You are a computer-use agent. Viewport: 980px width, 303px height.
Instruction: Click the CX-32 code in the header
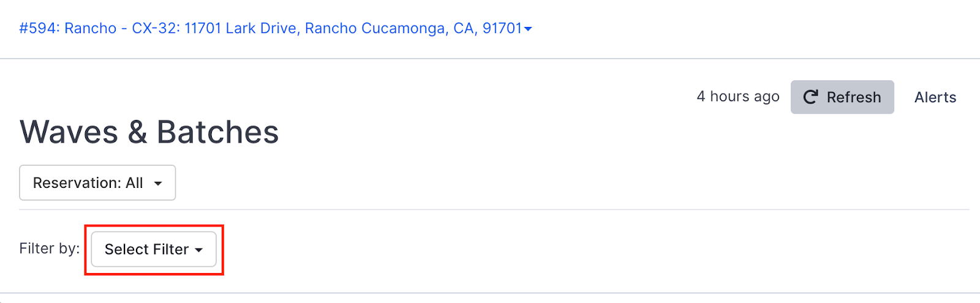click(154, 28)
